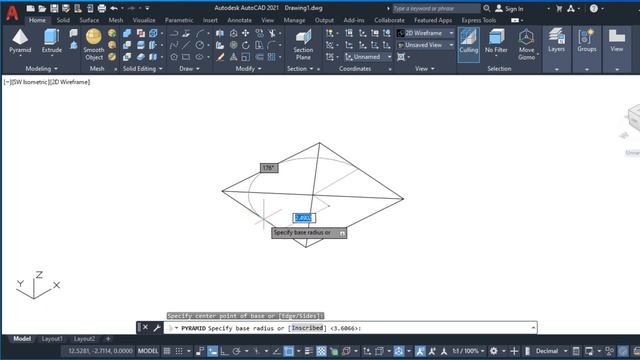Click the Move tool in Modify panel

point(245,33)
